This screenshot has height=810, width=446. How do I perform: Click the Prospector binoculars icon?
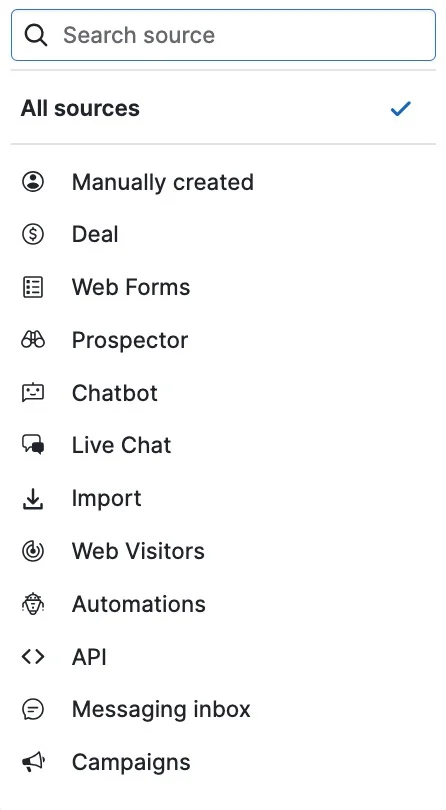click(x=33, y=340)
